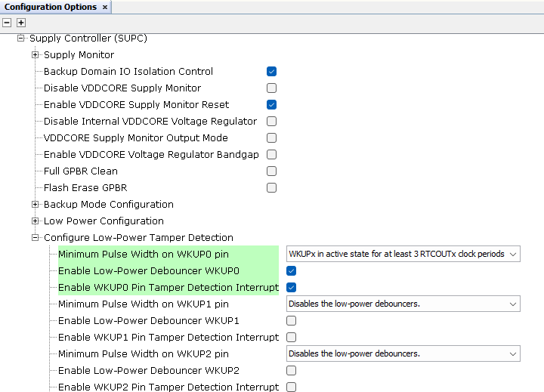The width and height of the screenshot is (544, 392).
Task: Click the collapse all minus icon
Action: click(8, 23)
